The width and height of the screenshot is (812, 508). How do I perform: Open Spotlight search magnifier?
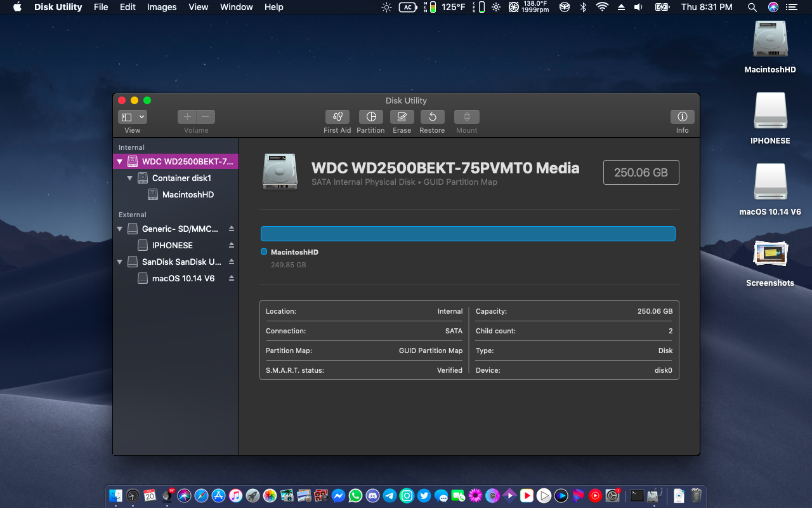tap(752, 7)
